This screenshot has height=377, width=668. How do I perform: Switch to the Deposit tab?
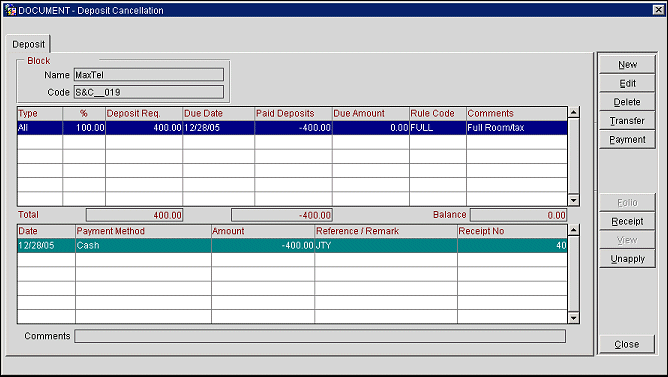tap(28, 44)
